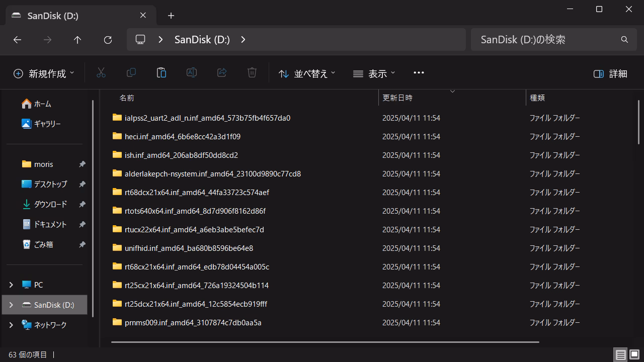Expand the PC tree node
This screenshot has height=362, width=644.
click(x=11, y=285)
